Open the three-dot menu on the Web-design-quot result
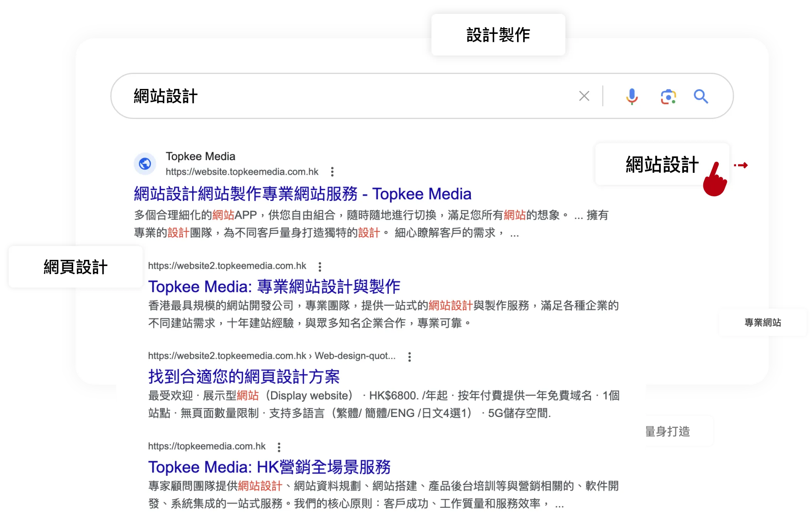The height and width of the screenshot is (529, 812). pyautogui.click(x=409, y=357)
